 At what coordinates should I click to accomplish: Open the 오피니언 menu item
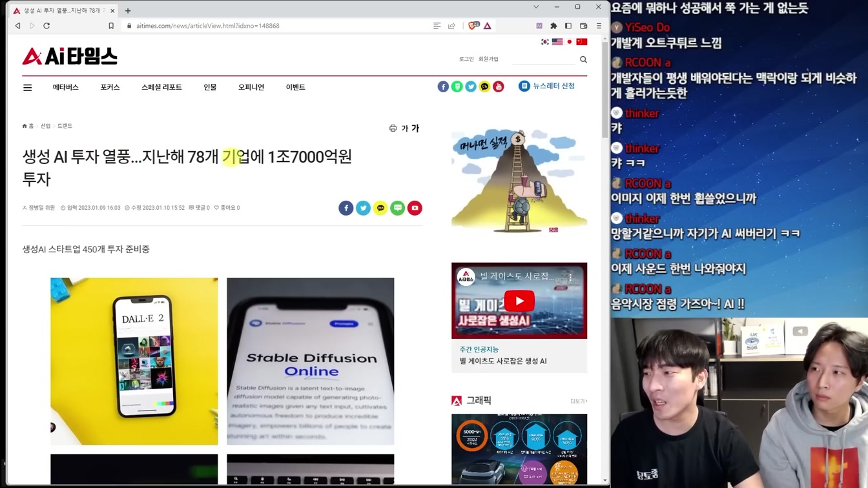[x=251, y=87]
